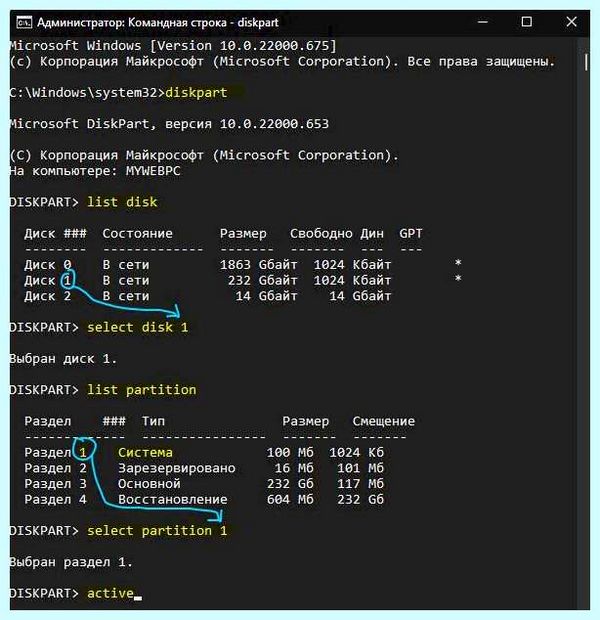Click the partition type 'Основной'
600x620 pixels.
click(x=149, y=484)
